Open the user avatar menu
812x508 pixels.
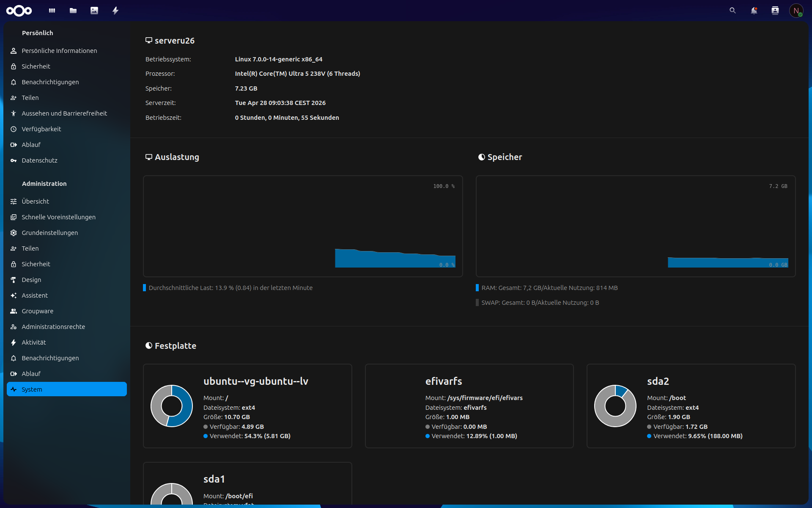coord(796,11)
